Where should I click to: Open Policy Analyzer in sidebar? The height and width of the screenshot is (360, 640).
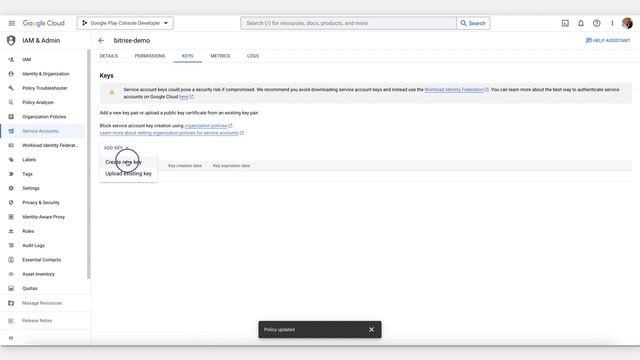click(x=43, y=102)
